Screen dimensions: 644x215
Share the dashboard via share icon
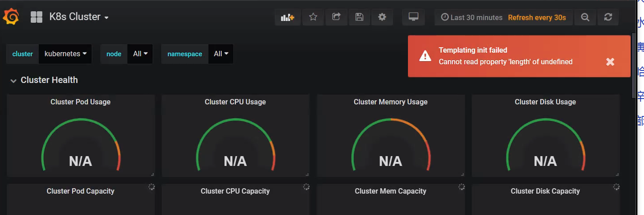click(336, 17)
